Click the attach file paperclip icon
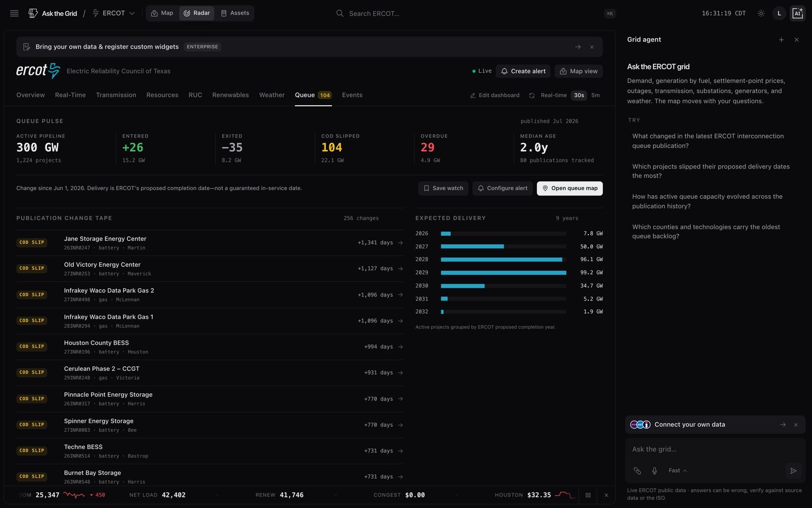Viewport: 812px width, 508px height. (637, 471)
